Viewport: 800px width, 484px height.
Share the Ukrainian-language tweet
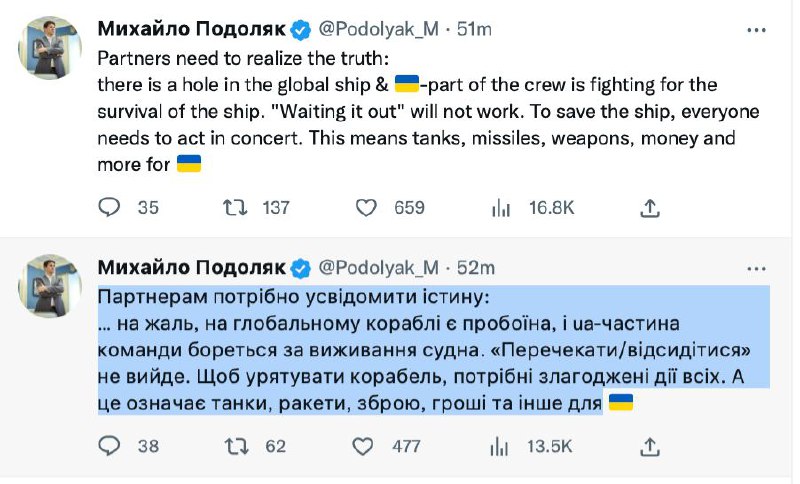tap(650, 445)
